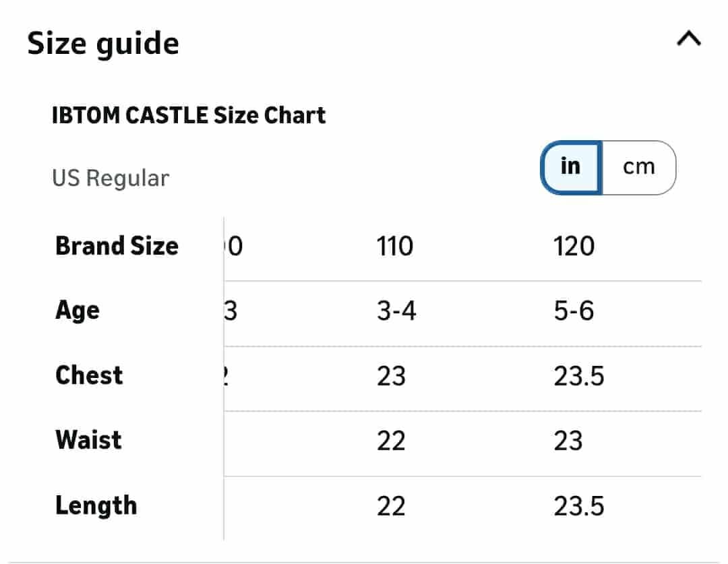
Task: Select brand size 110 column
Action: [x=394, y=246]
